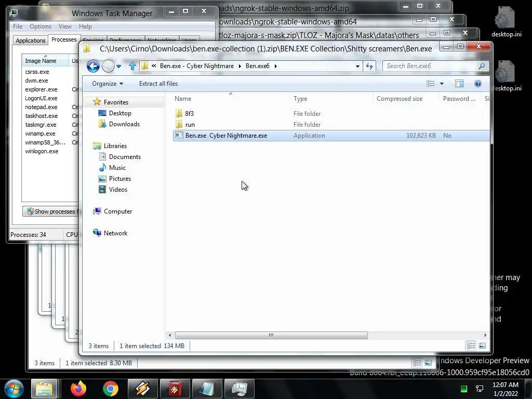The image size is (532, 399).
Task: Switch to Task Manager Applications tab
Action: point(31,41)
